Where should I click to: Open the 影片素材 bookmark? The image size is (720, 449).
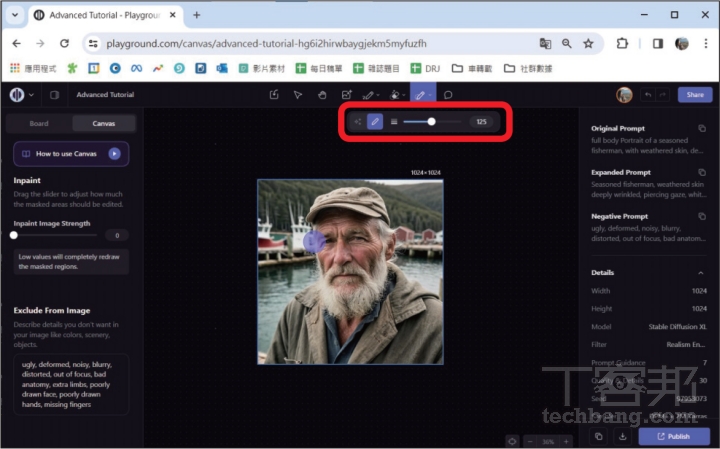pyautogui.click(x=262, y=68)
